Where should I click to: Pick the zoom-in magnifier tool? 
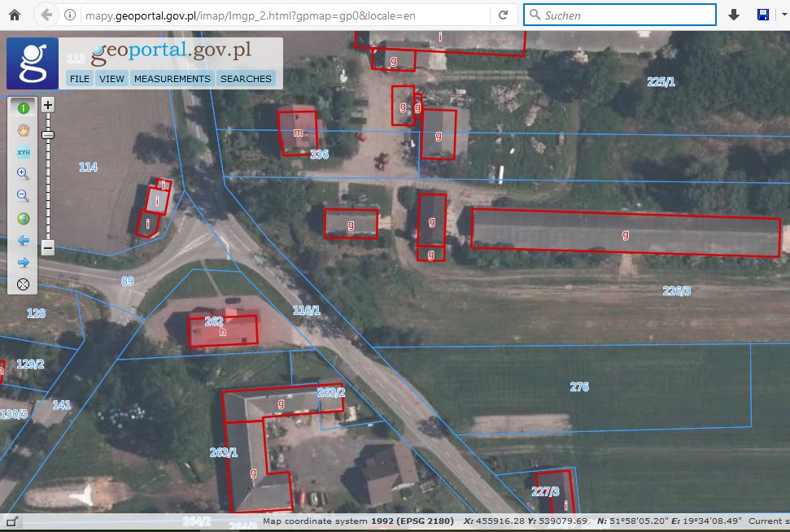pos(23,173)
